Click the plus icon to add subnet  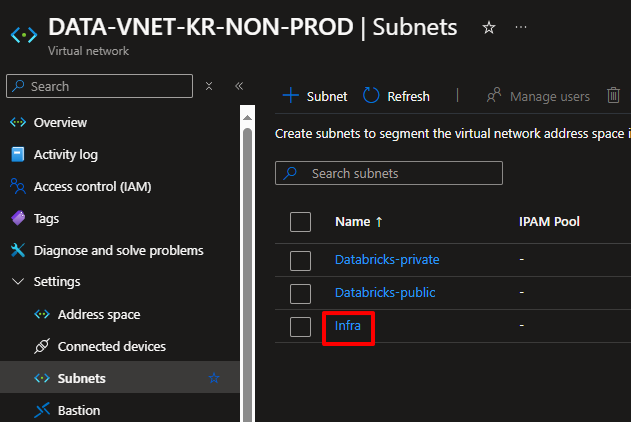point(291,96)
